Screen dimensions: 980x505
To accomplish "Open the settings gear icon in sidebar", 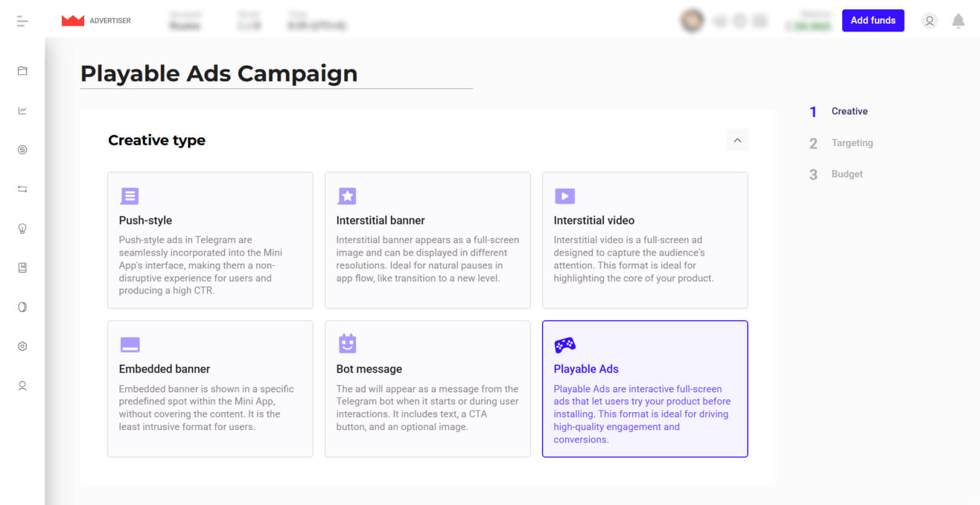I will coord(22,347).
